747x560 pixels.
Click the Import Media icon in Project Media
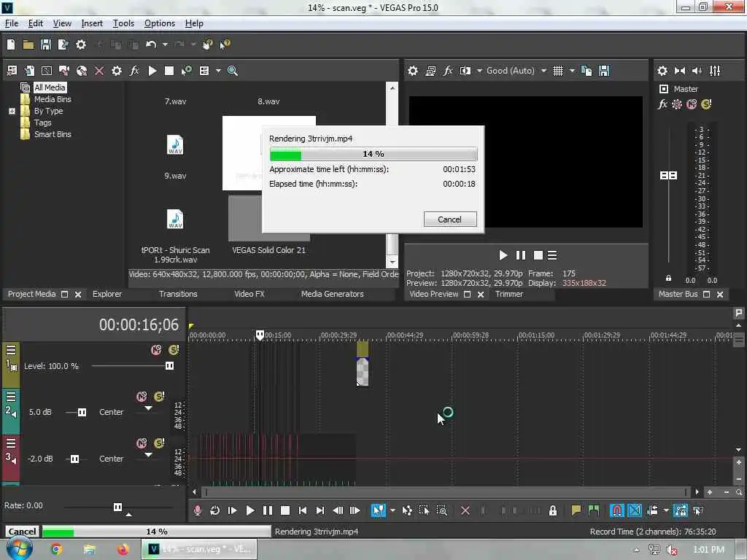(12, 71)
